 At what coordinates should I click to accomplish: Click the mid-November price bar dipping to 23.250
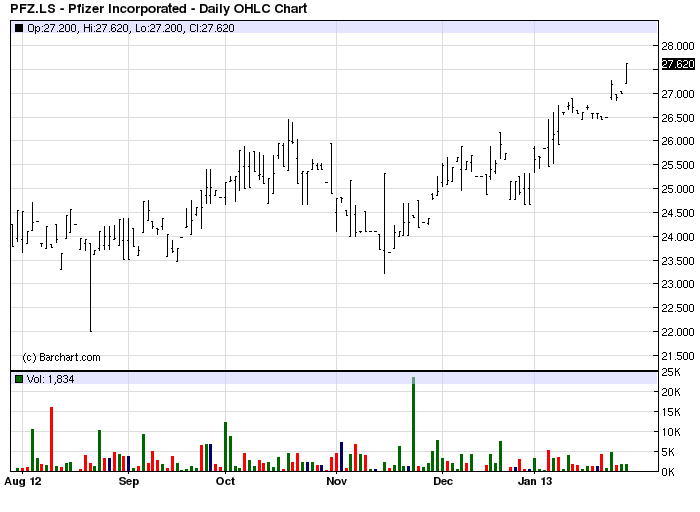coord(384,223)
